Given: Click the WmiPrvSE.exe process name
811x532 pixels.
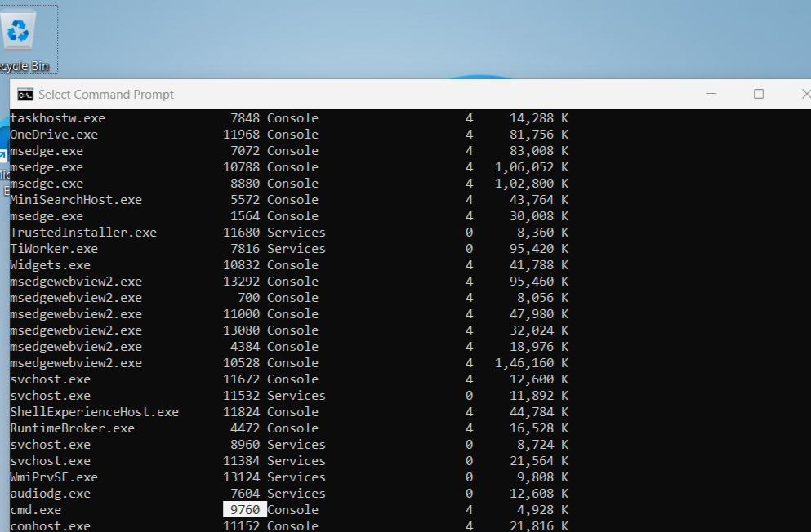Looking at the screenshot, I should click(x=54, y=477).
